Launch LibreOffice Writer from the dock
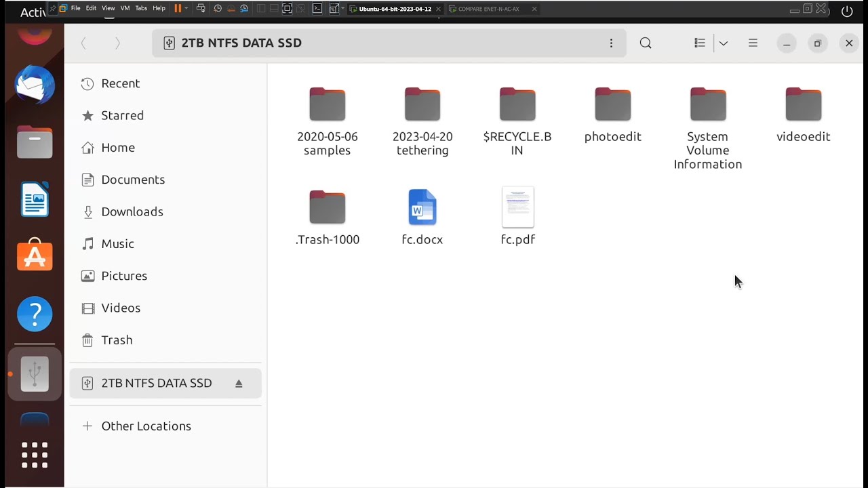The height and width of the screenshot is (488, 868). pyautogui.click(x=35, y=199)
